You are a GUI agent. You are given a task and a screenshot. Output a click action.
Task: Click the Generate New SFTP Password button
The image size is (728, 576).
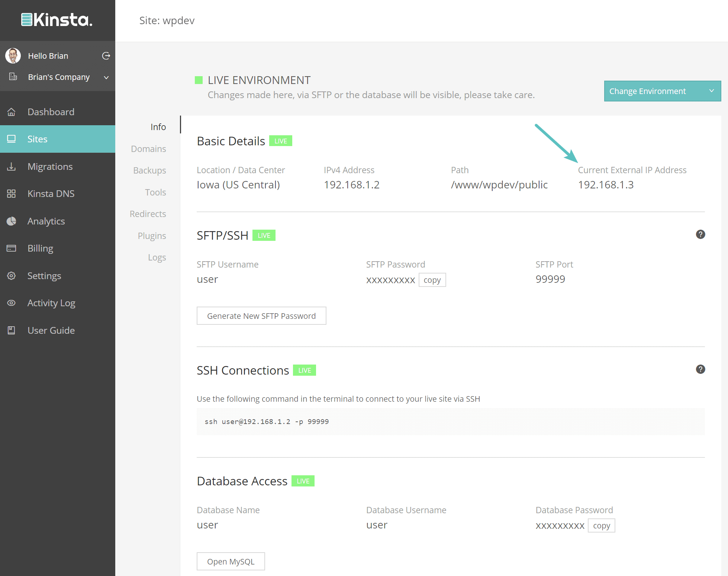pos(262,315)
